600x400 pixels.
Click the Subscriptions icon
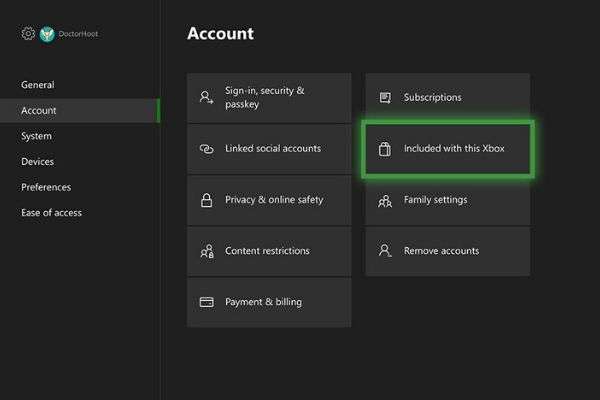pos(385,98)
